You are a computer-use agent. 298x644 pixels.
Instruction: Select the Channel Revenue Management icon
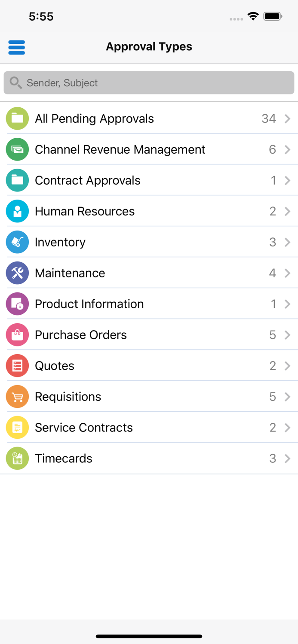point(17,149)
